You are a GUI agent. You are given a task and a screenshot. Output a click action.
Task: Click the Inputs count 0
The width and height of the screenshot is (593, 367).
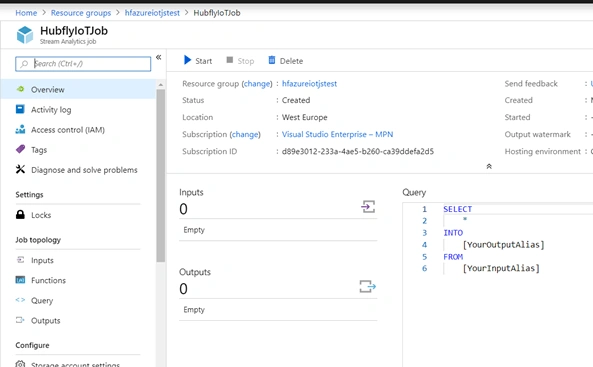183,209
